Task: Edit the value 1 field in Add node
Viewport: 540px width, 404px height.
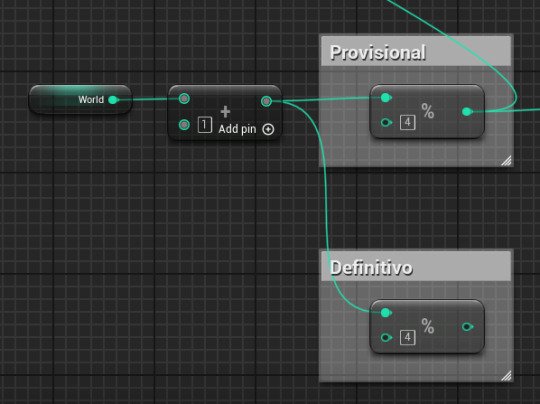Action: click(x=205, y=125)
